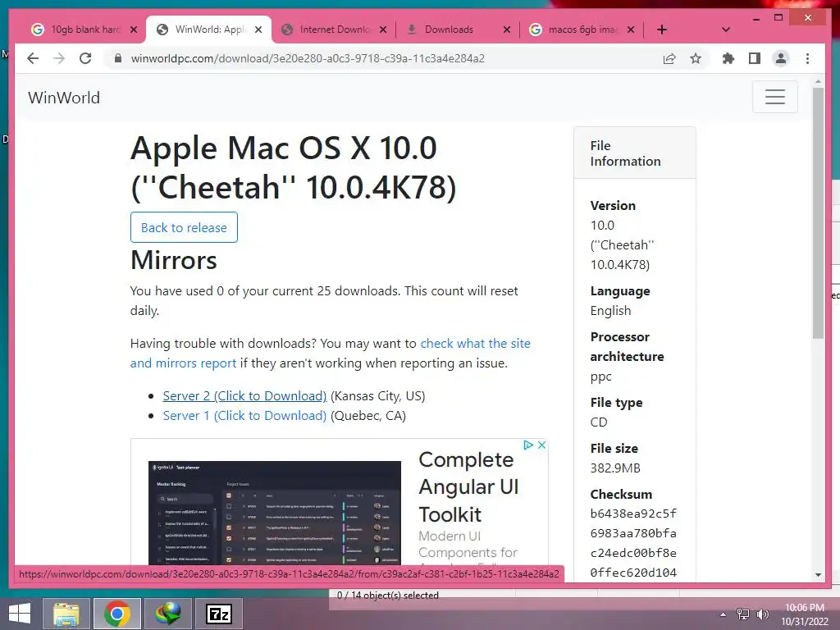Click scrollbar down arrow

tap(818, 574)
